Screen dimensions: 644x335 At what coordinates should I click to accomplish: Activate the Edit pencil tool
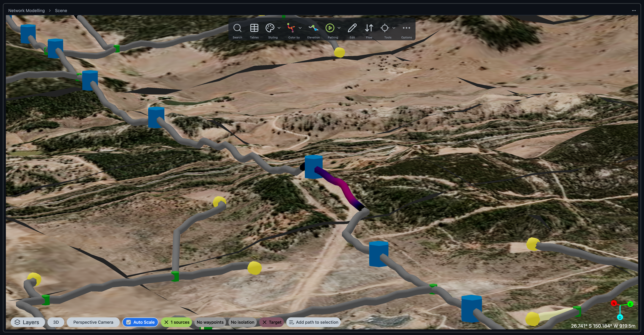[x=352, y=28]
